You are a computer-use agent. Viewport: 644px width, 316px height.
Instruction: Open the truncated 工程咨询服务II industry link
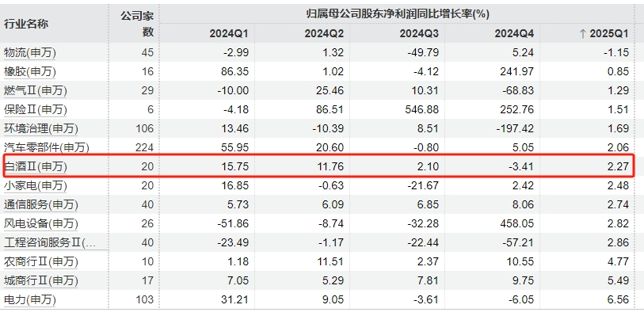[50, 242]
